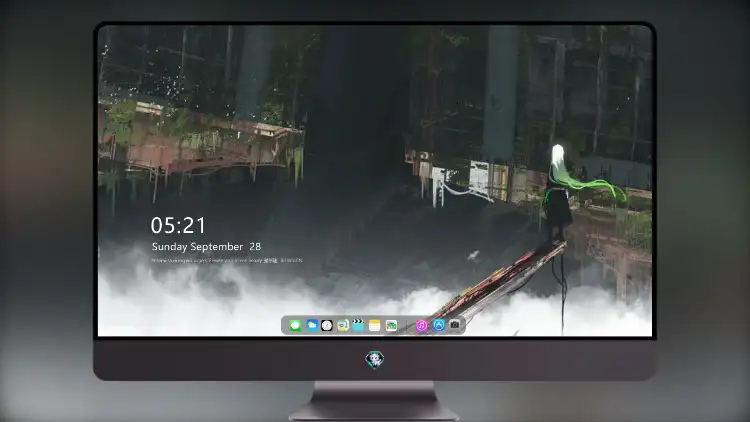The image size is (750, 422).
Task: Open the Camera app in dock
Action: click(455, 325)
